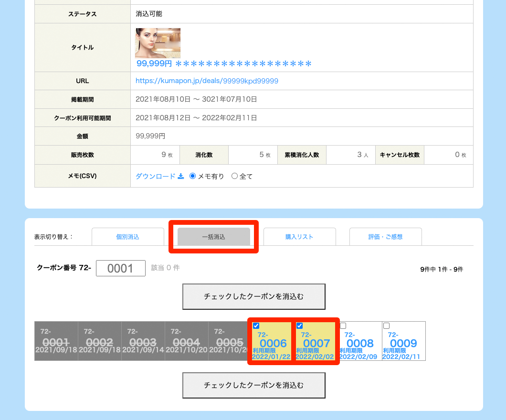Check the coupon 0009 checkbox
This screenshot has height=420, width=506.
pyautogui.click(x=386, y=325)
